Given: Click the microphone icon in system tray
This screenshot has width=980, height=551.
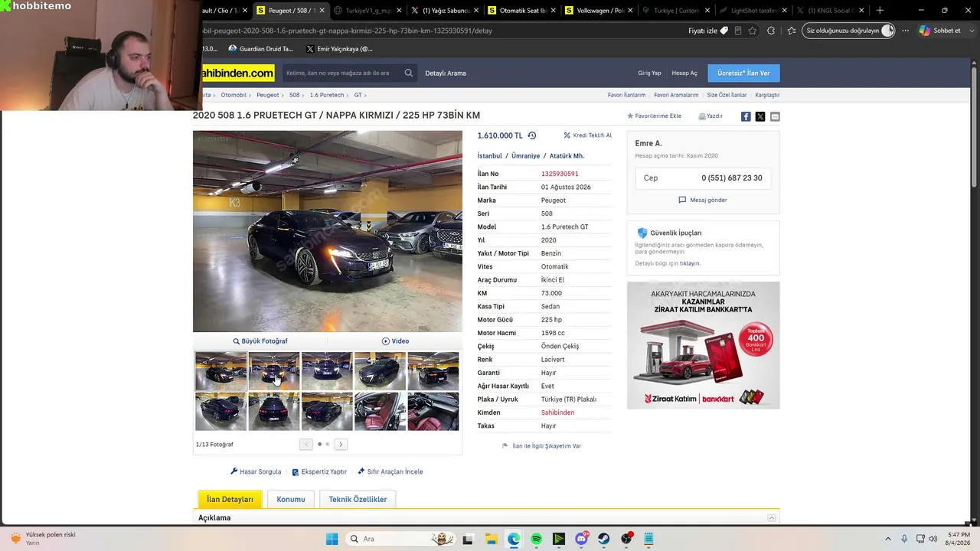Looking at the screenshot, I should point(904,539).
